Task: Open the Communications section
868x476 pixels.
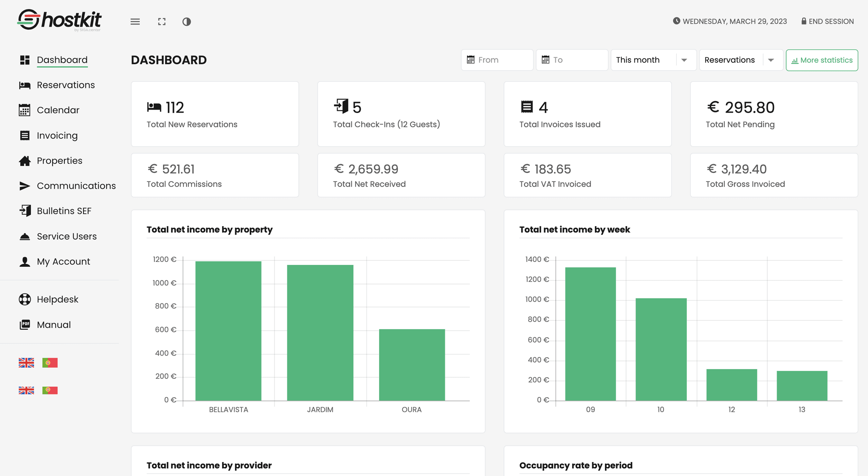Action: [x=76, y=185]
